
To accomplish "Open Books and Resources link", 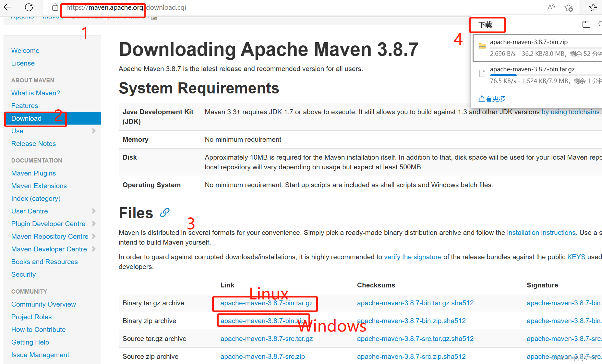I will click(x=44, y=262).
